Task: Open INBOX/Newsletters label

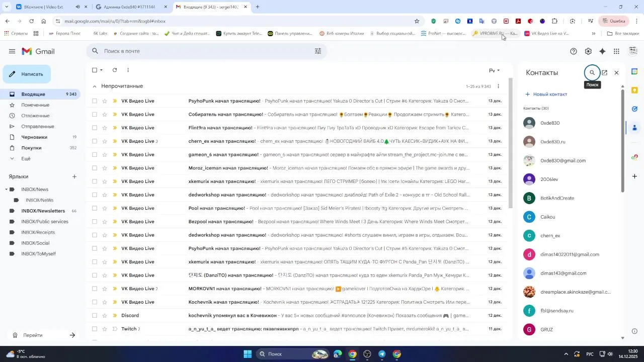Action: tap(43, 211)
